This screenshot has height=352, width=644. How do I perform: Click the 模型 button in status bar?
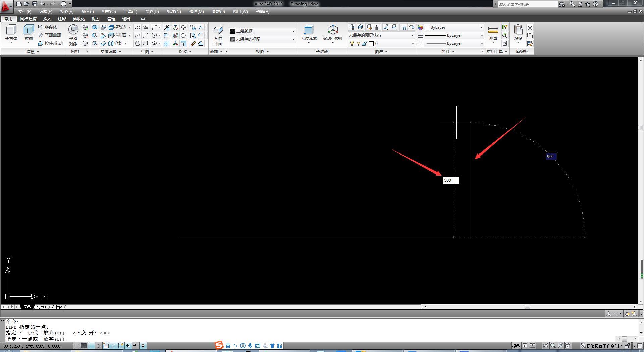[516, 346]
